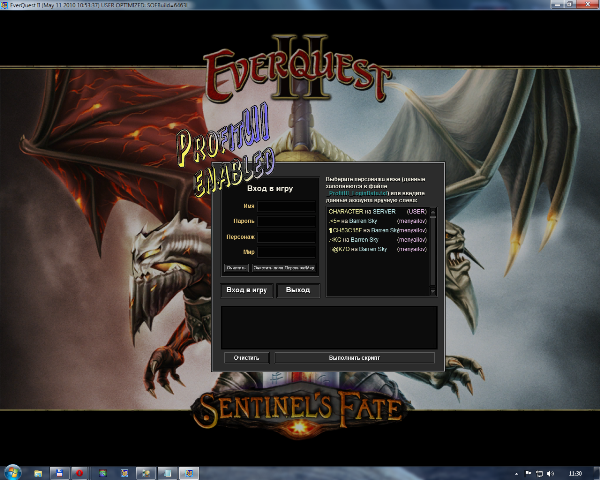Click the network icon in system tray
The image size is (600, 480).
(539, 472)
